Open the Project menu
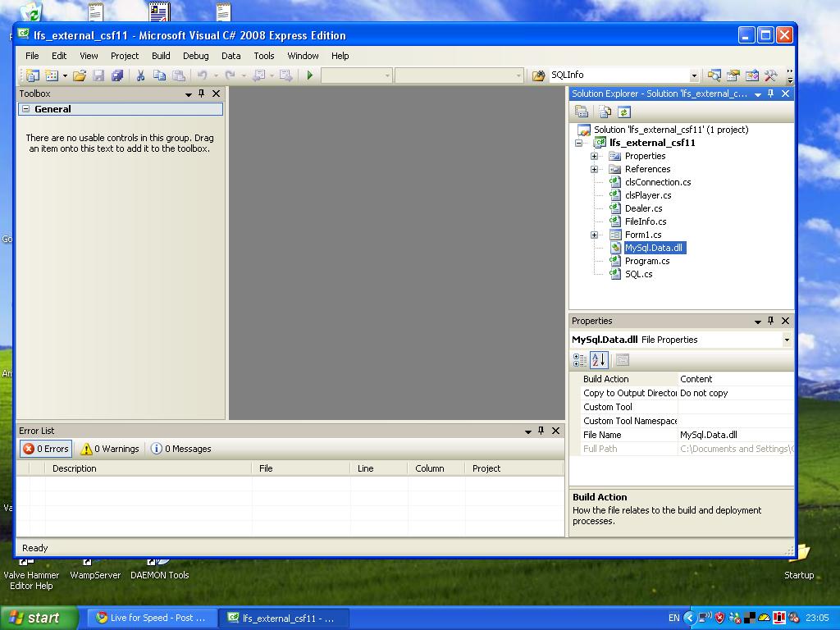 pyautogui.click(x=125, y=56)
